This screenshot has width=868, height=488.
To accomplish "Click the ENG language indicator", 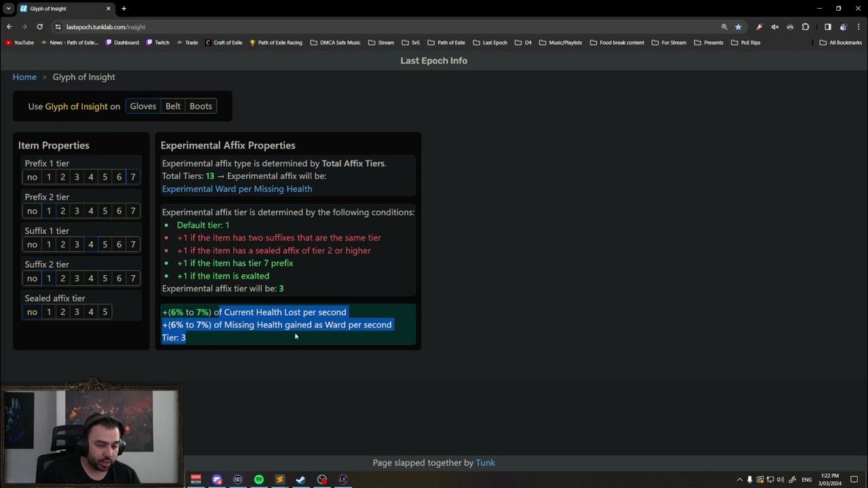I will click(807, 479).
